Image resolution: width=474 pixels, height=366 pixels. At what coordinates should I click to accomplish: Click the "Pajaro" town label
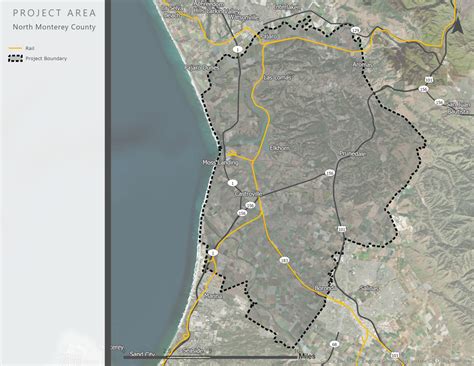[x=269, y=36]
